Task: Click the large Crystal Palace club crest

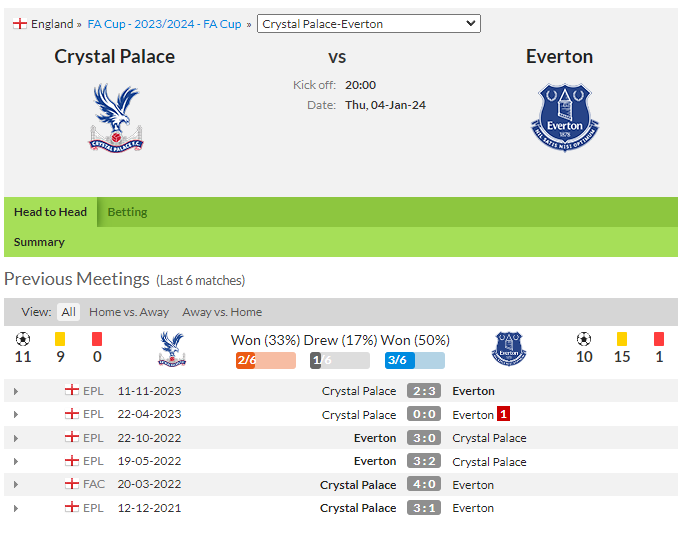Action: click(116, 118)
